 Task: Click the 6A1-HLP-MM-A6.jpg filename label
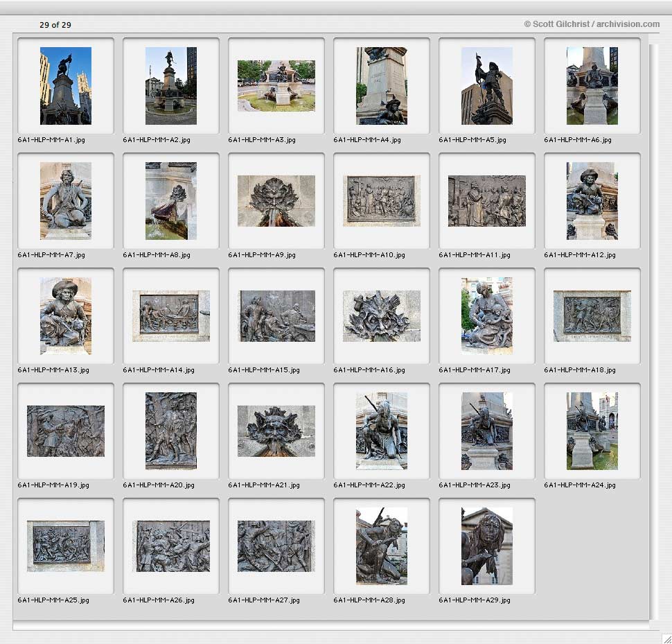point(578,140)
